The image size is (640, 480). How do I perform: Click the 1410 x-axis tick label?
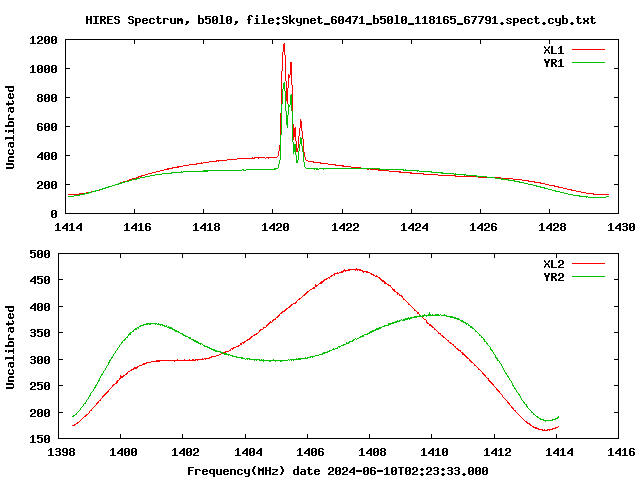(434, 452)
